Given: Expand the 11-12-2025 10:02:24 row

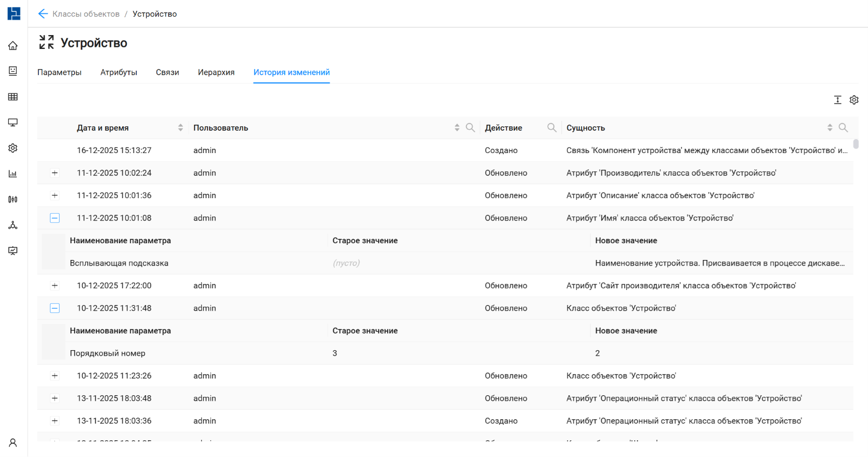Looking at the screenshot, I should (x=54, y=173).
